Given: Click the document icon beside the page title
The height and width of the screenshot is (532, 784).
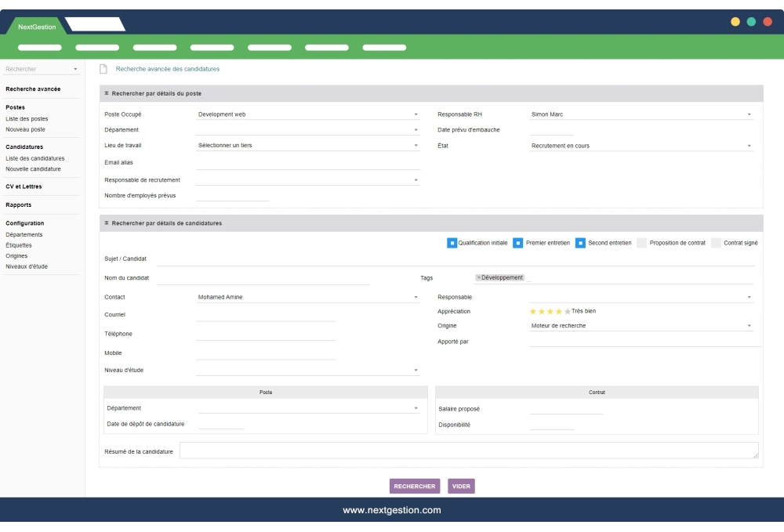Looking at the screenshot, I should pyautogui.click(x=105, y=69).
